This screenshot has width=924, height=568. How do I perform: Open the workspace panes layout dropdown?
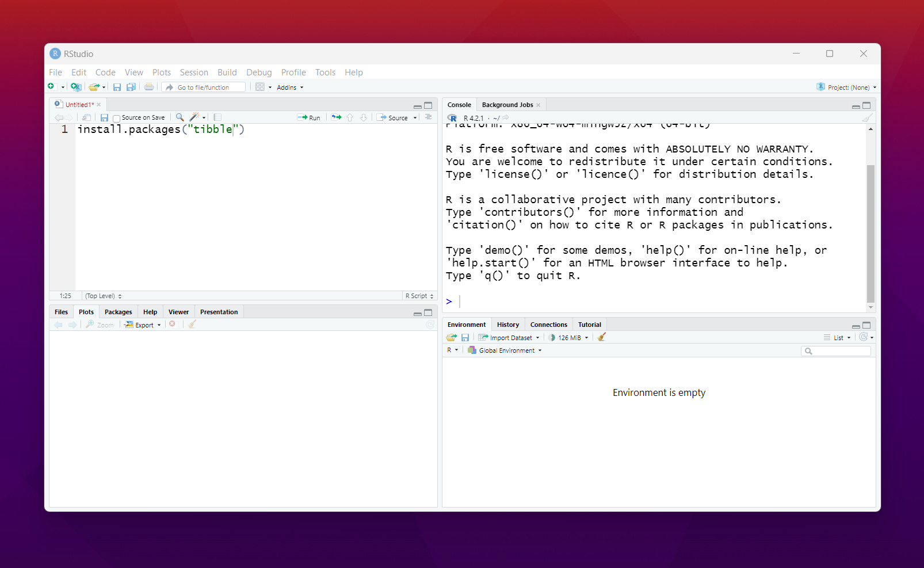coord(263,87)
